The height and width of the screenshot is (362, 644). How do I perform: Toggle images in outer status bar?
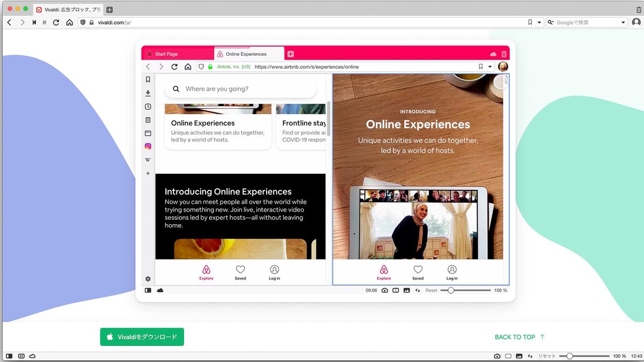coord(519,356)
